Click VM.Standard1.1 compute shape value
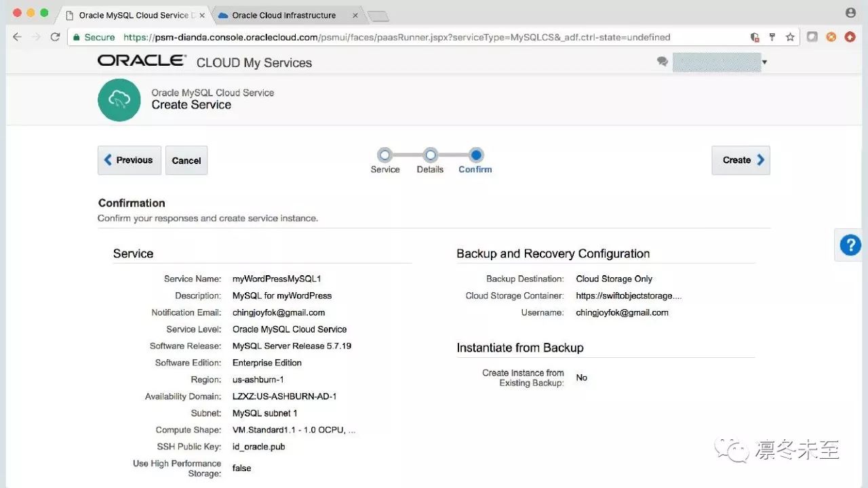Image resolution: width=868 pixels, height=488 pixels. tap(294, 430)
